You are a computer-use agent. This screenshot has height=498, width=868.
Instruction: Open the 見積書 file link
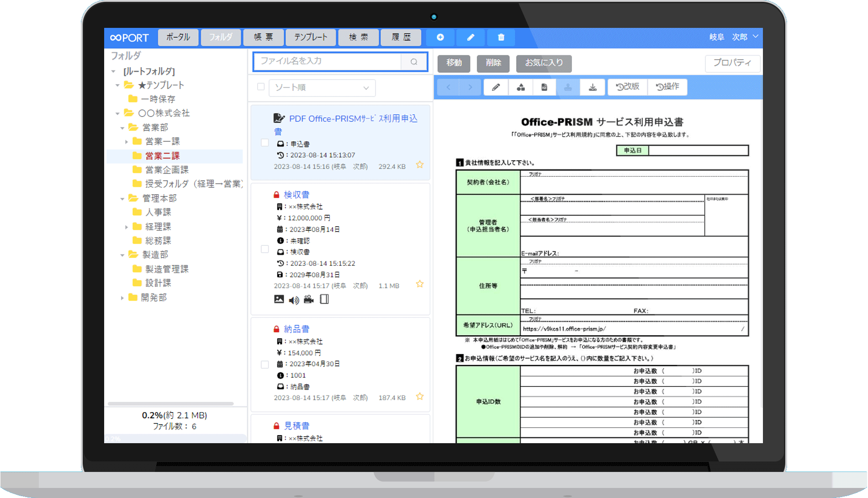296,426
